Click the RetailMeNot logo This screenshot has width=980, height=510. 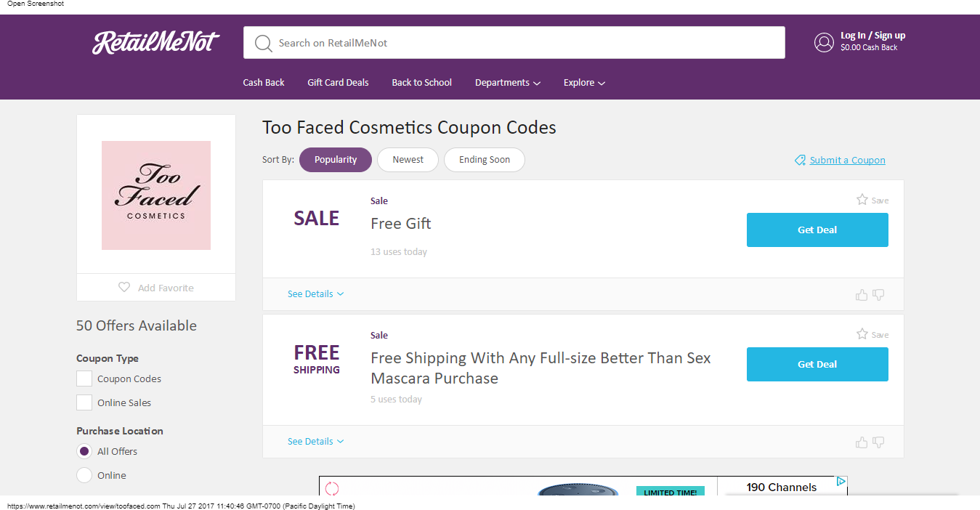point(155,42)
